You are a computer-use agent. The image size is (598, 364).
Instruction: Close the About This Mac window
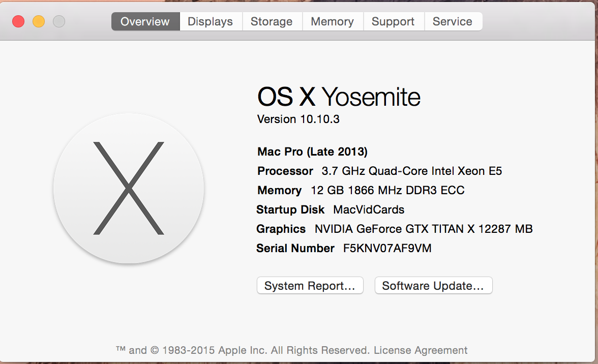(x=18, y=21)
